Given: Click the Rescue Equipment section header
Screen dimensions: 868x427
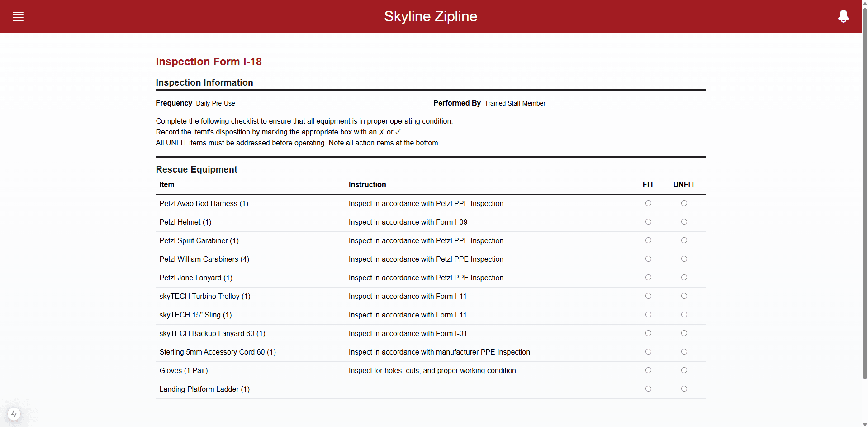Looking at the screenshot, I should 196,169.
